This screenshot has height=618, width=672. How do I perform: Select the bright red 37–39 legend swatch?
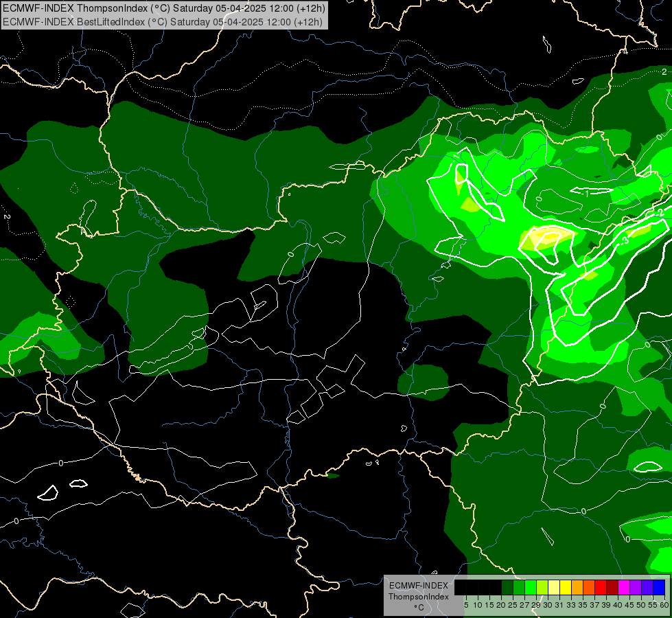(601, 587)
